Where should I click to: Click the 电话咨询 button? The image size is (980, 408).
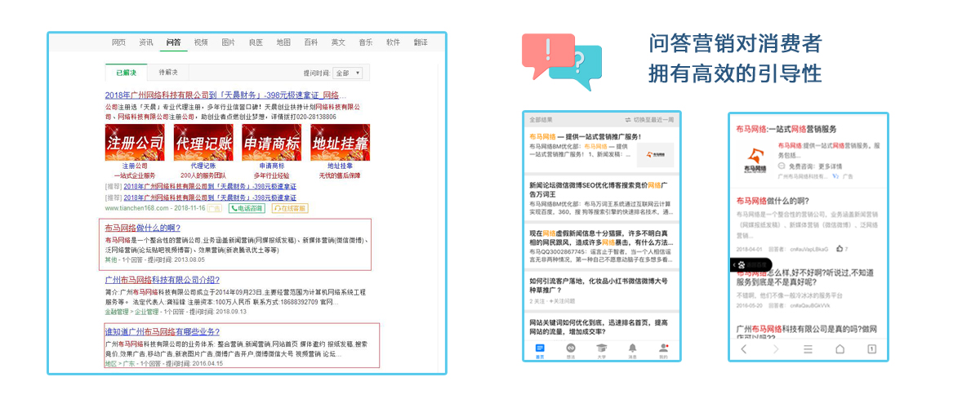[x=246, y=209]
